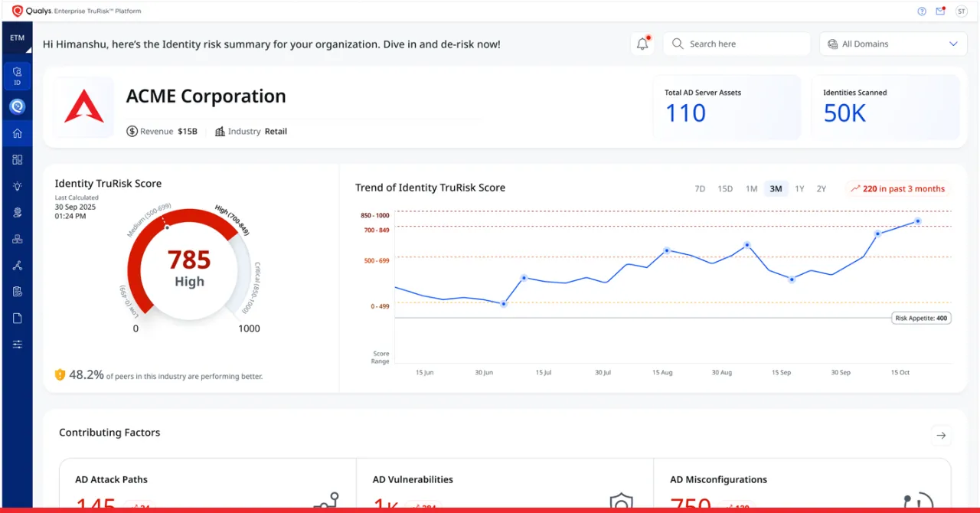Image resolution: width=980 pixels, height=513 pixels.
Task: Click the Contributing Factors arrow button
Action: 941,436
